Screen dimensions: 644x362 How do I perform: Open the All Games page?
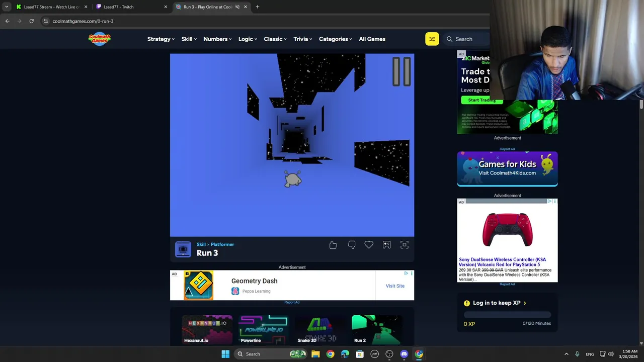point(372,39)
